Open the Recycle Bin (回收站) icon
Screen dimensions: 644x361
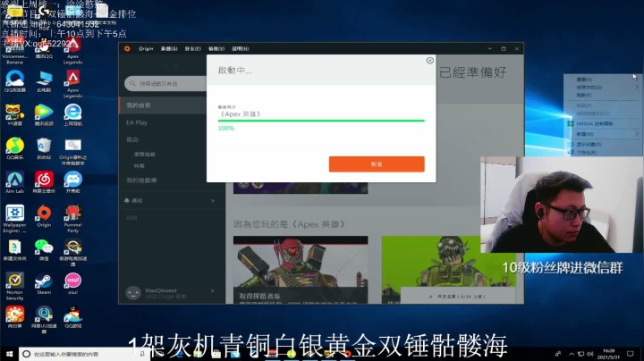(44, 148)
